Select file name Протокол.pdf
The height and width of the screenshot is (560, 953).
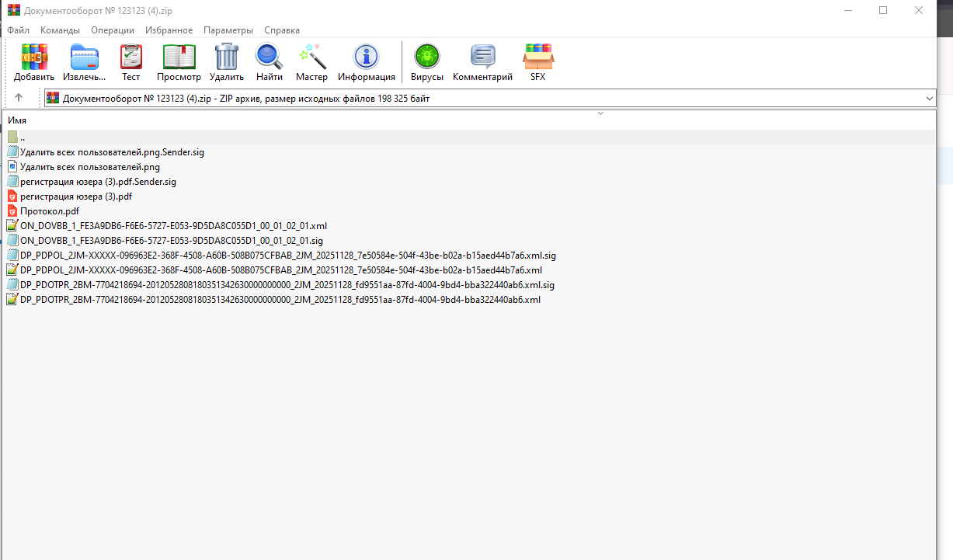[x=50, y=211]
